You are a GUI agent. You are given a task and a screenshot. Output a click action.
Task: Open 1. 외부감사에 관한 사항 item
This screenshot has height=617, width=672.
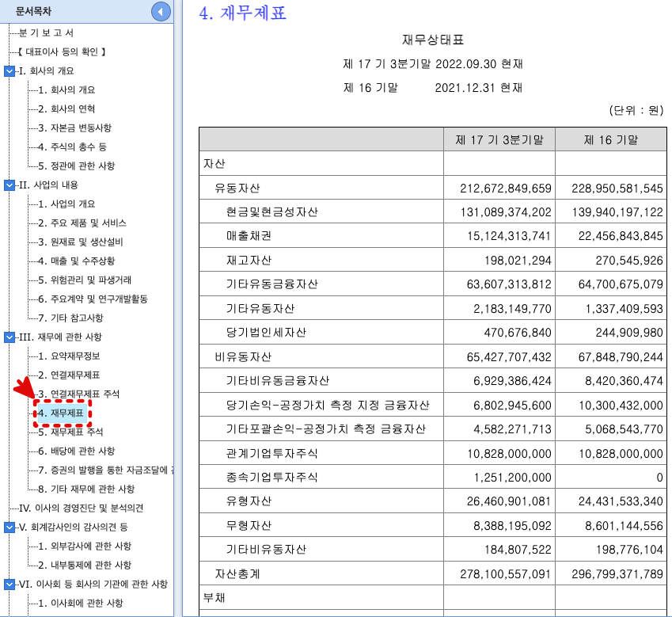(x=85, y=547)
